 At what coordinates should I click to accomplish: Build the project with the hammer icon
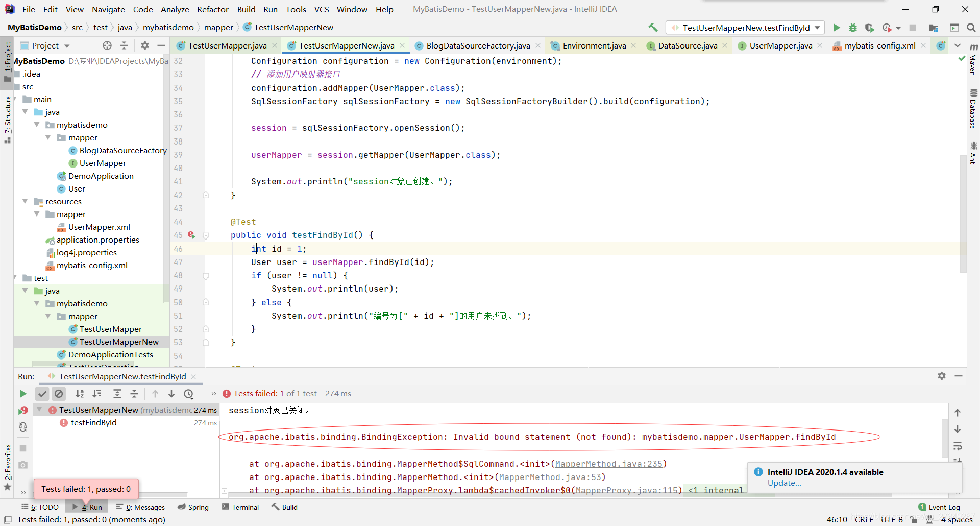pos(653,28)
